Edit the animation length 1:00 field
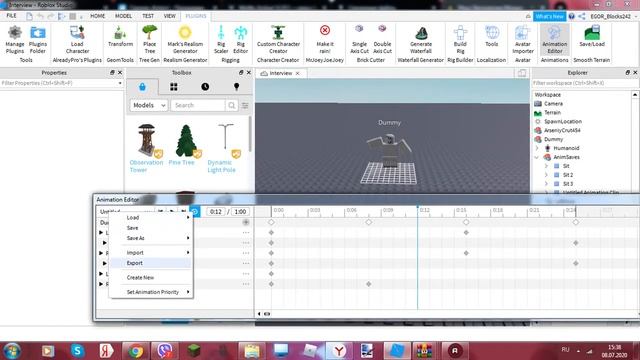Image resolution: width=640 pixels, height=360 pixels. click(x=240, y=211)
